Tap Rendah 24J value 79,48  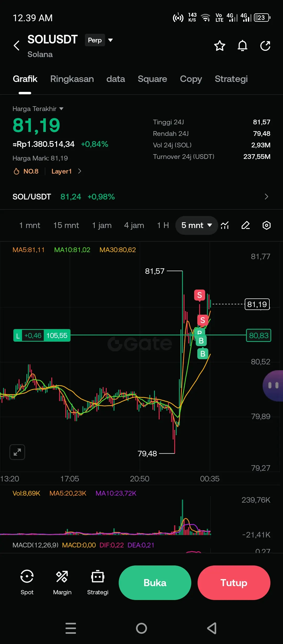(x=262, y=134)
